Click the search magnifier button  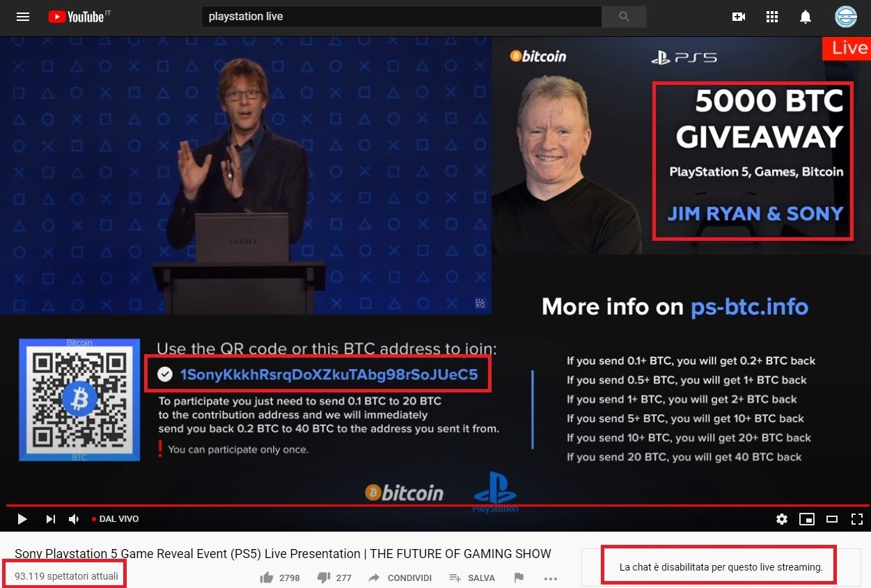coord(624,17)
